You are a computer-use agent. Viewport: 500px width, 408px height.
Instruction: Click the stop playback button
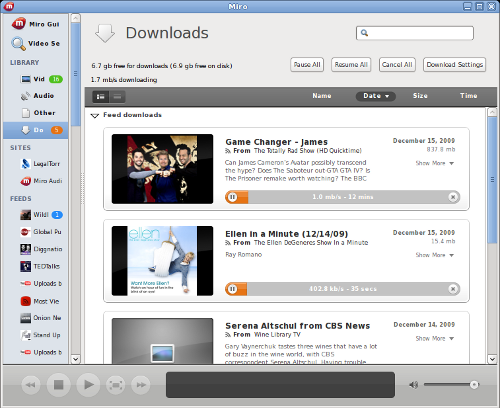tap(59, 385)
